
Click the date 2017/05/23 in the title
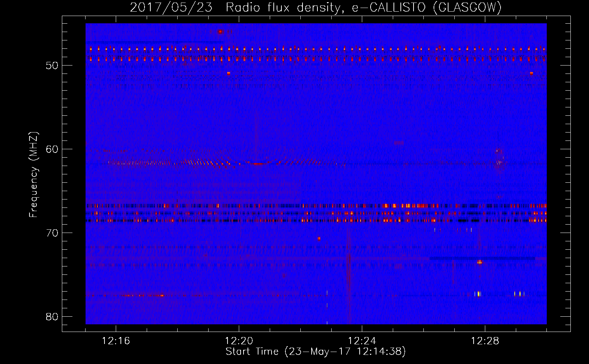(171, 8)
